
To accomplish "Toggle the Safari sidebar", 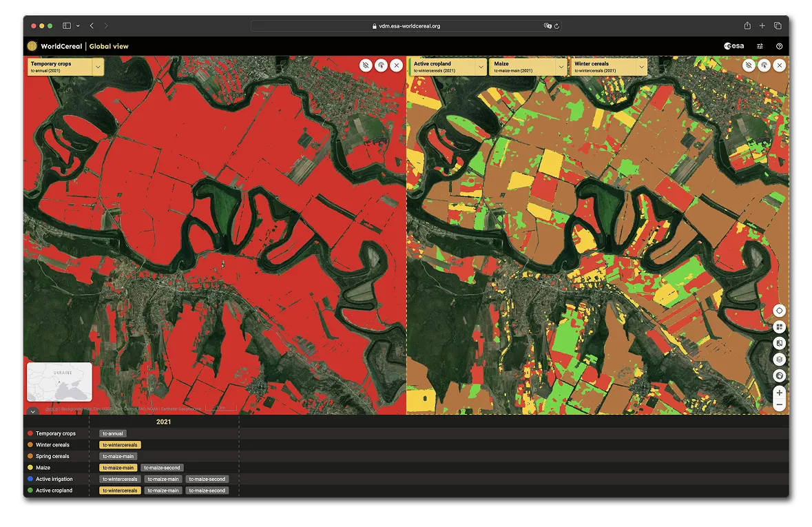I will coord(67,25).
